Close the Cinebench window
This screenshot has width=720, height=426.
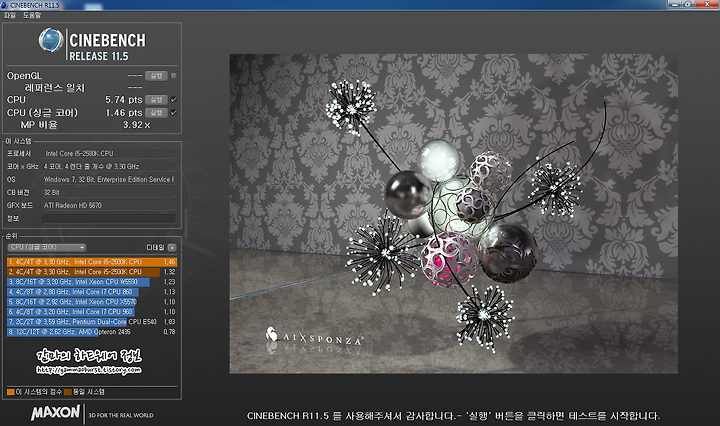point(707,4)
